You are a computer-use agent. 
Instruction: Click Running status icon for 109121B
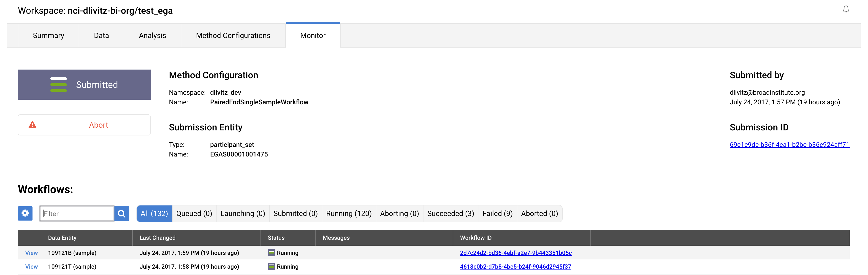[x=271, y=252]
